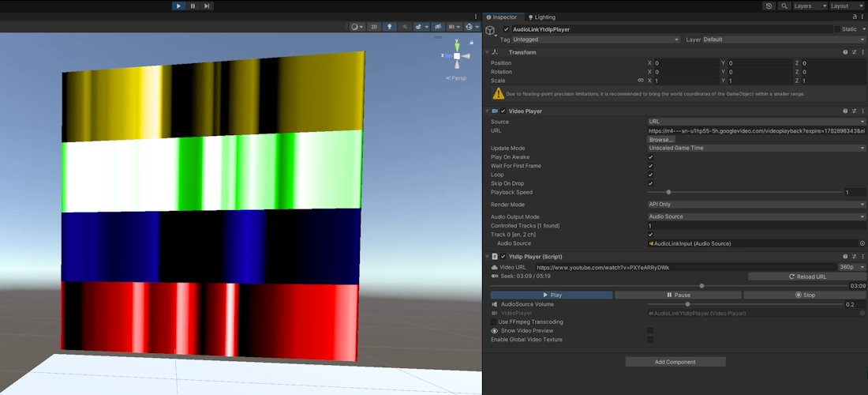Open the Tag Untagged dropdown
This screenshot has height=395, width=868.
pyautogui.click(x=596, y=39)
